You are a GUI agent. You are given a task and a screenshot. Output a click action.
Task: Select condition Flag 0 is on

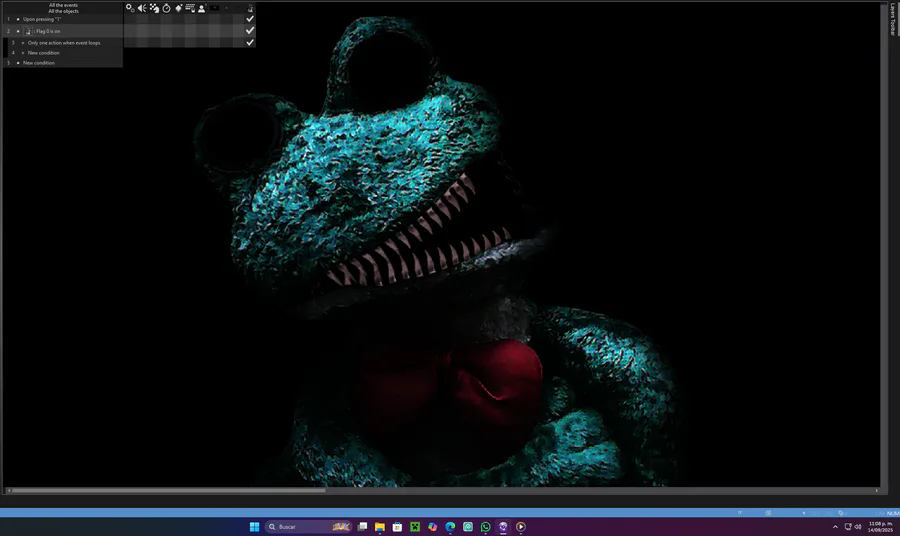click(x=48, y=31)
